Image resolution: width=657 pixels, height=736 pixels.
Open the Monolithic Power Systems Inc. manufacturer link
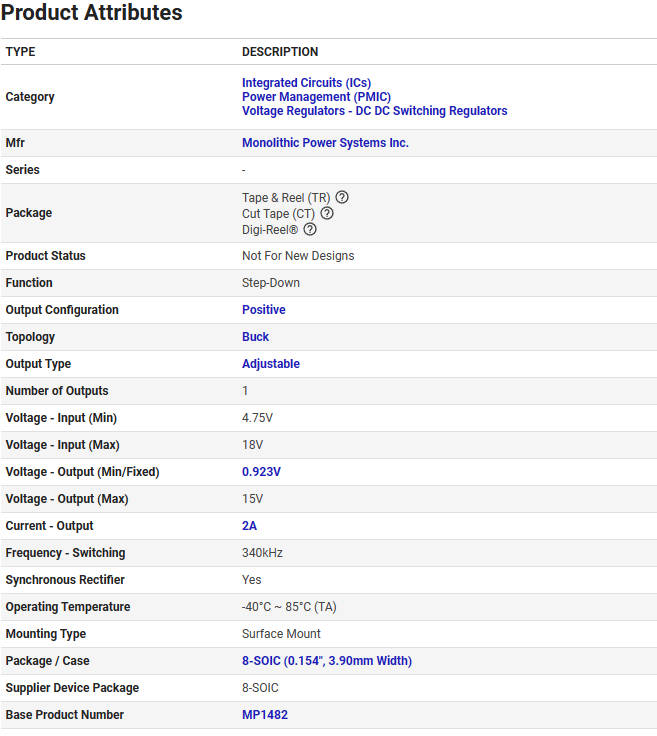325,143
